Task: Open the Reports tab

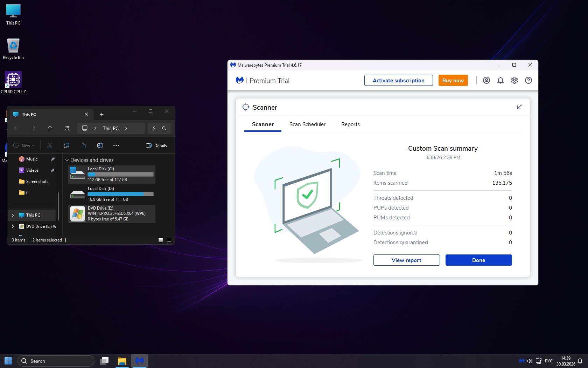Action: [350, 124]
